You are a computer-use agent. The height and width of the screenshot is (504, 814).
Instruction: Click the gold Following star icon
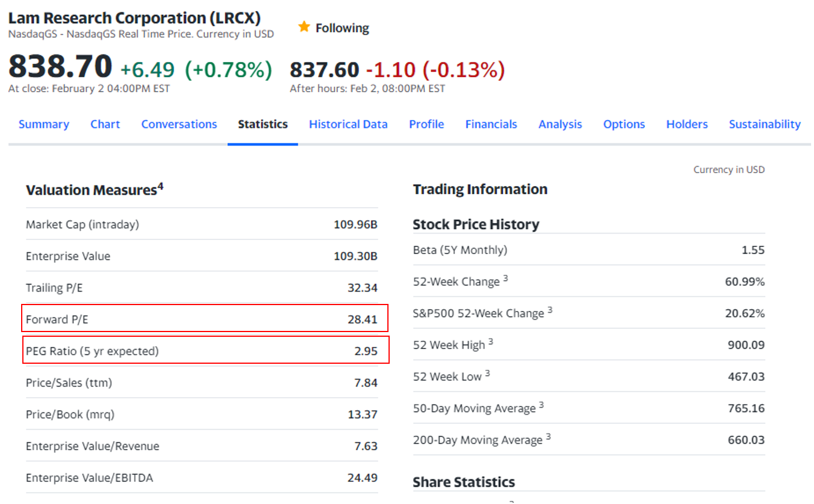(x=303, y=27)
